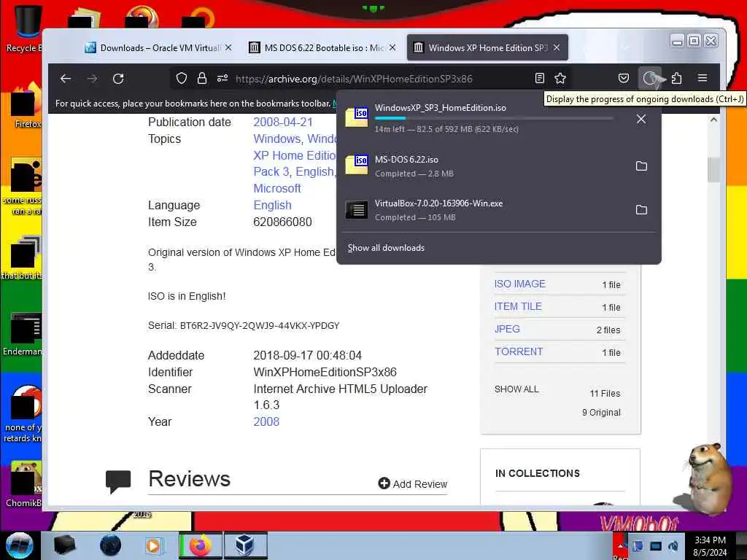The image size is (747, 560).
Task: Open the JPEG download option
Action: [507, 329]
